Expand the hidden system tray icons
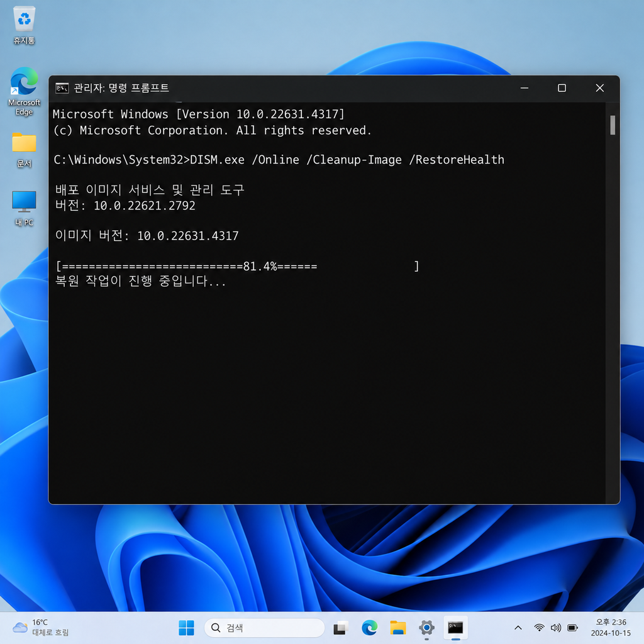Viewport: 644px width, 644px height. tap(518, 628)
